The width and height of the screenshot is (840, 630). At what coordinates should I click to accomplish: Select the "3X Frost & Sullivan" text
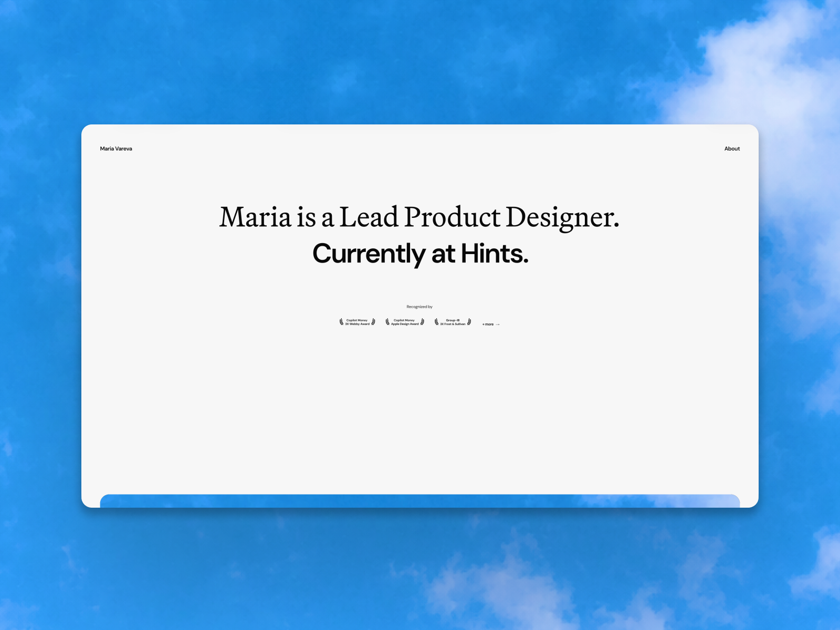coord(453,324)
